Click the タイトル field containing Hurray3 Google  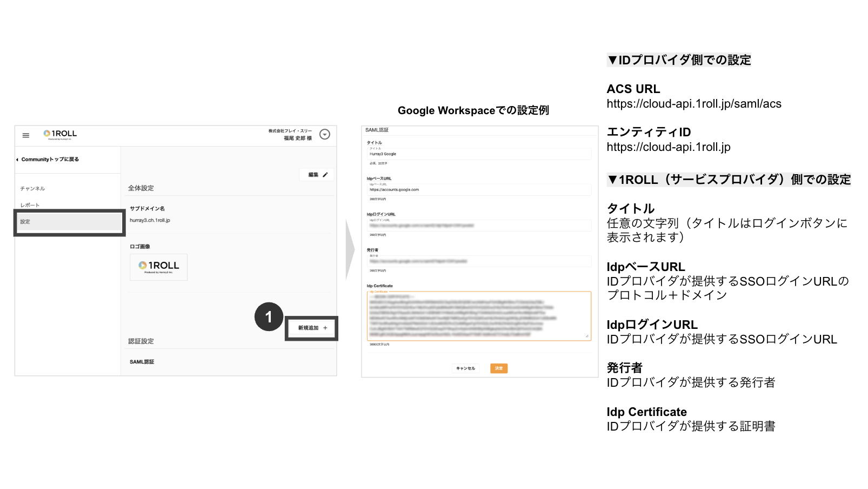(479, 154)
